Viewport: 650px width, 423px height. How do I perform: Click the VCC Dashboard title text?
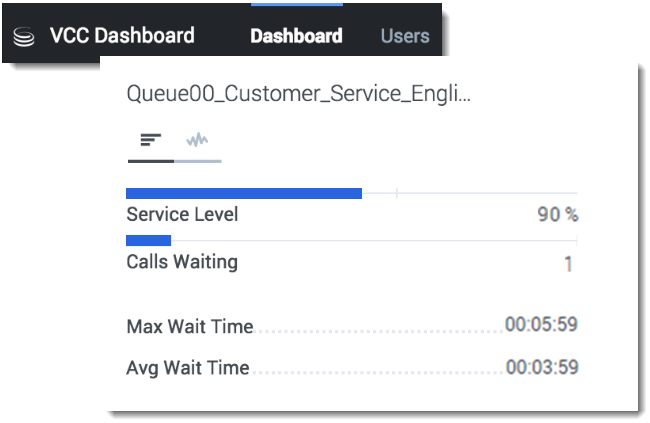[x=122, y=36]
